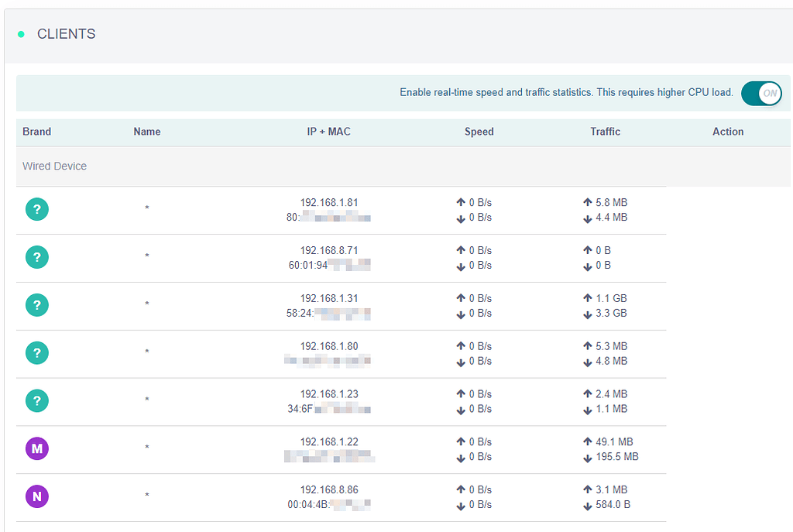Select the purple N brand icon for 192.168.8.86
This screenshot has height=532, width=793.
pyautogui.click(x=36, y=496)
